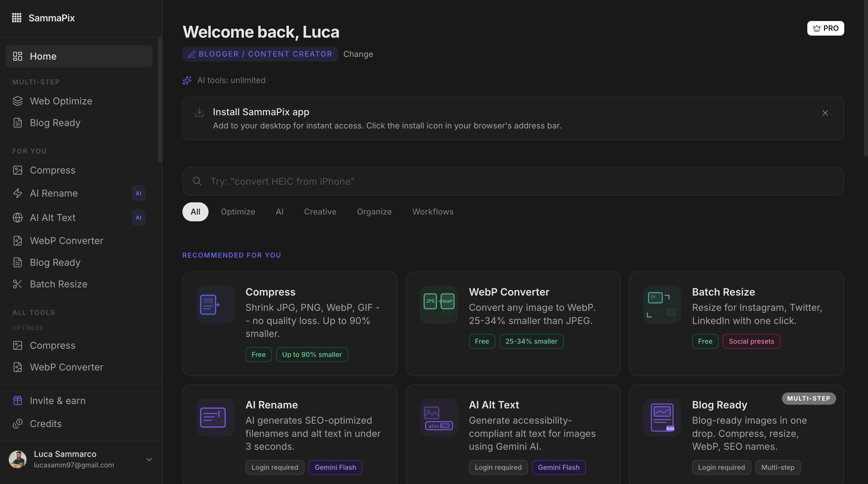Image resolution: width=868 pixels, height=484 pixels.
Task: Open the Home dashboard icon in sidebar
Action: tap(18, 56)
